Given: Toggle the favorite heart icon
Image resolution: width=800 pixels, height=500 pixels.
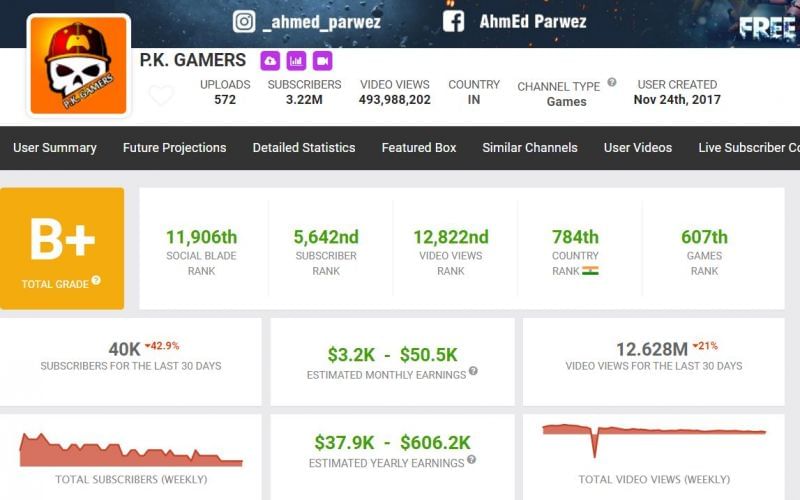Looking at the screenshot, I should pos(161,96).
